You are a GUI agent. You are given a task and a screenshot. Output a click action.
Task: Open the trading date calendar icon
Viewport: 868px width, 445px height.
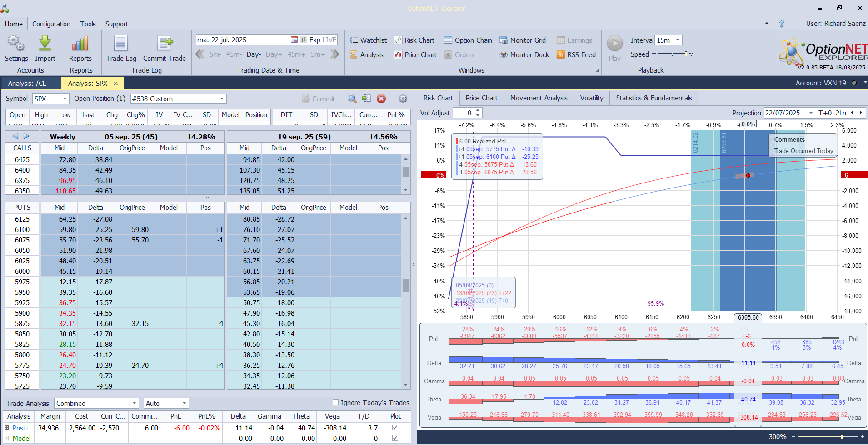pos(294,40)
